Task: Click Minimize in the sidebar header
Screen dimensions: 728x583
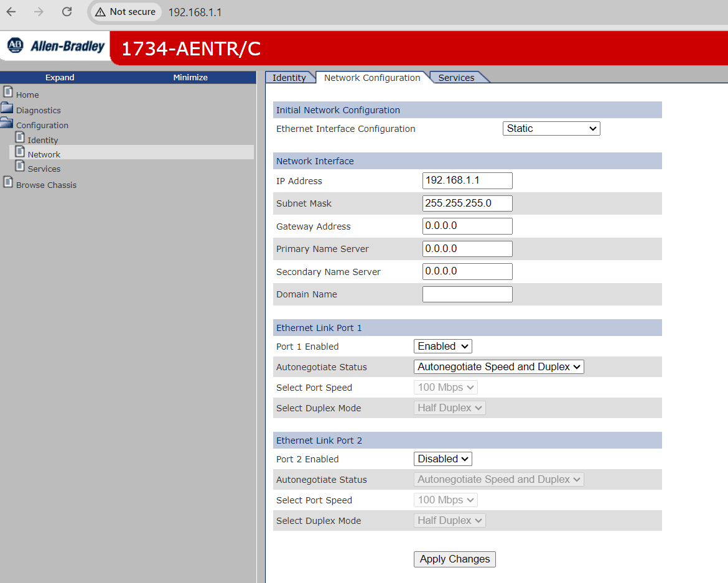Action: (190, 78)
